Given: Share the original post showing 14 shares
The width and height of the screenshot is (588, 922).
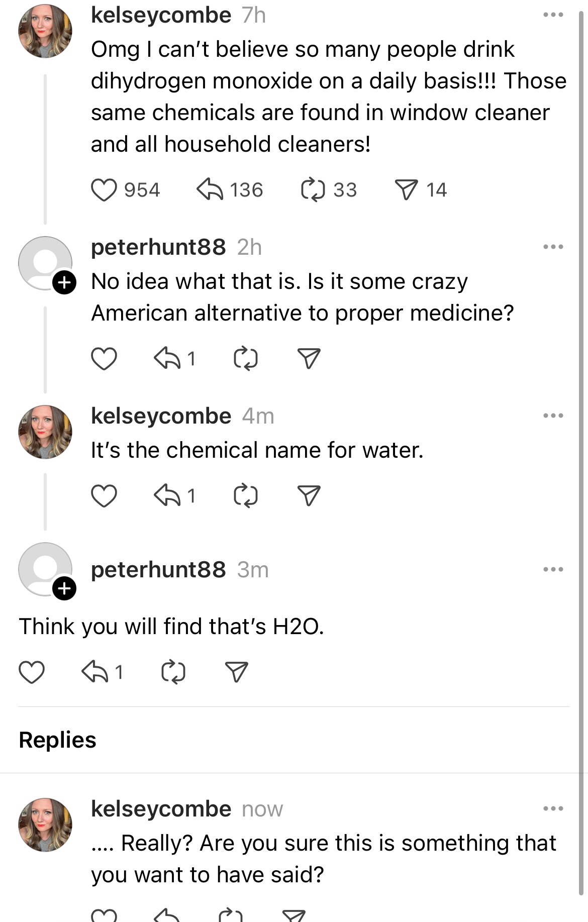Looking at the screenshot, I should coord(406,190).
